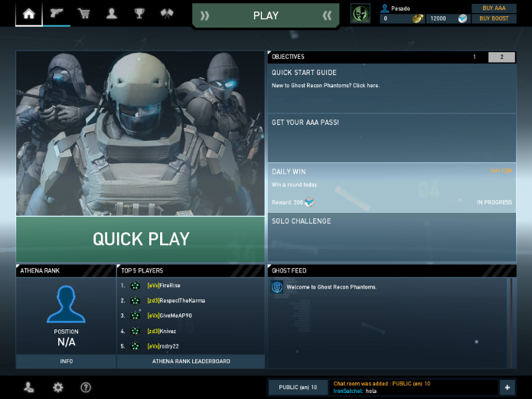Open the weapons loadout pistol icon

click(57, 14)
